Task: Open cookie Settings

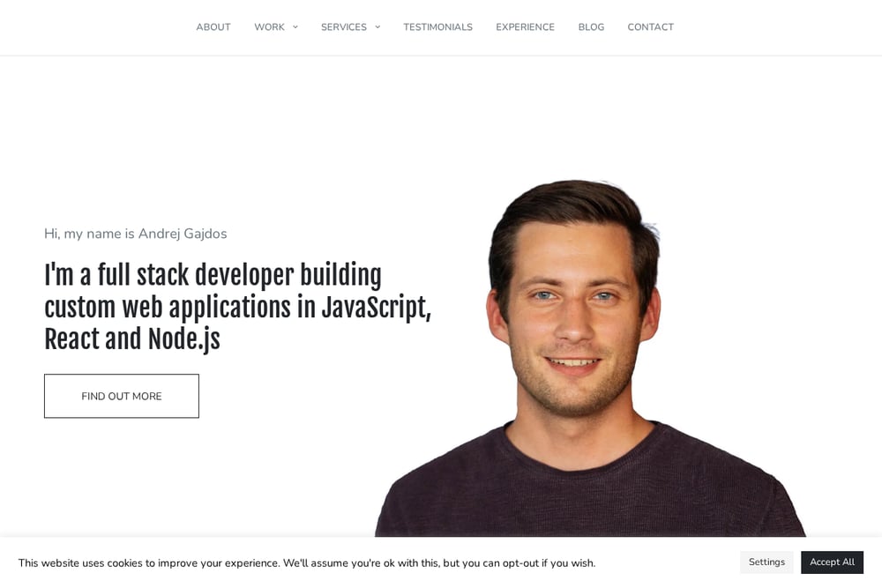Action: point(766,562)
